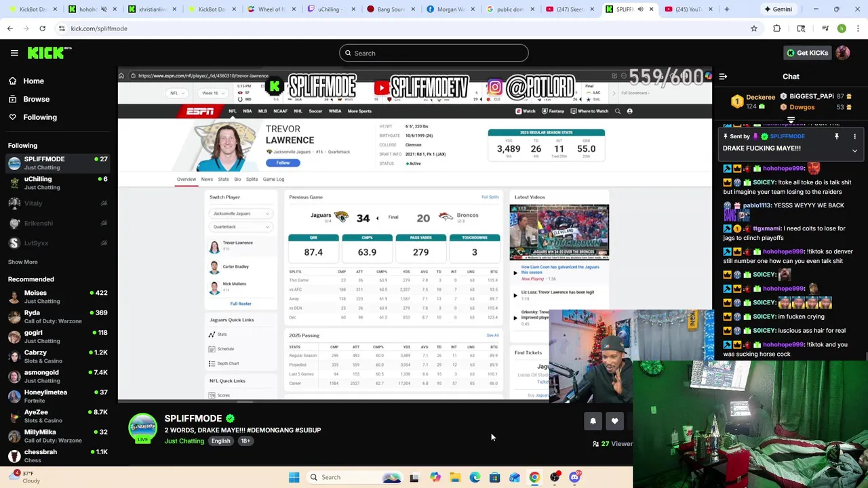
Task: Reload the page
Action: 42,28
